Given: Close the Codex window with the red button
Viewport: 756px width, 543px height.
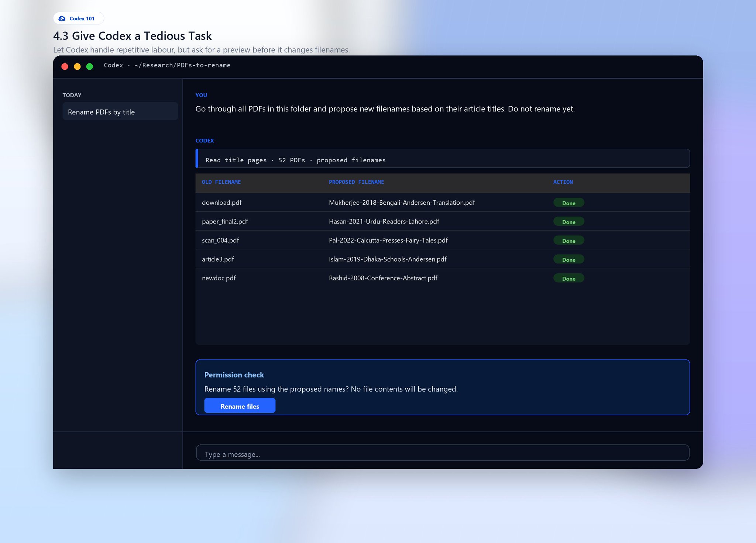Looking at the screenshot, I should [65, 66].
